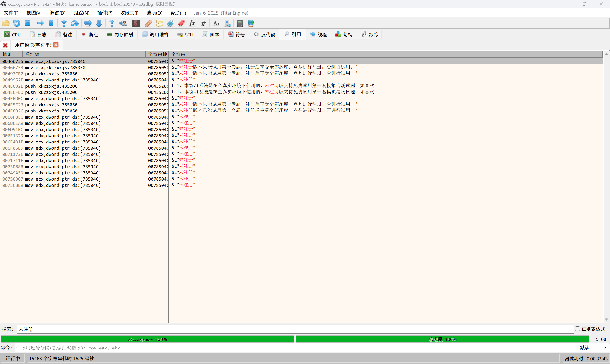Open the 视图(V) menu
Screen dimensions: 610x364
point(34,13)
